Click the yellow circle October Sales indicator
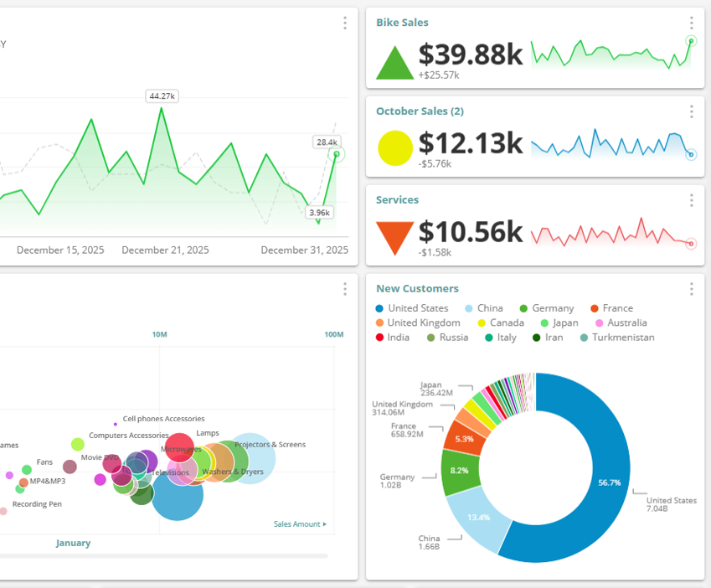The height and width of the screenshot is (588, 711). point(395,147)
